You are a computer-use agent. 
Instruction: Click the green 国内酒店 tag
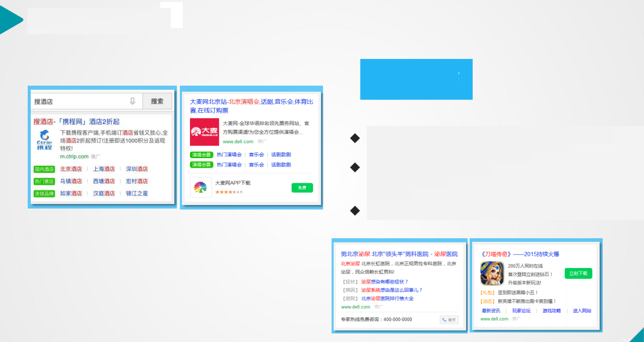44,169
